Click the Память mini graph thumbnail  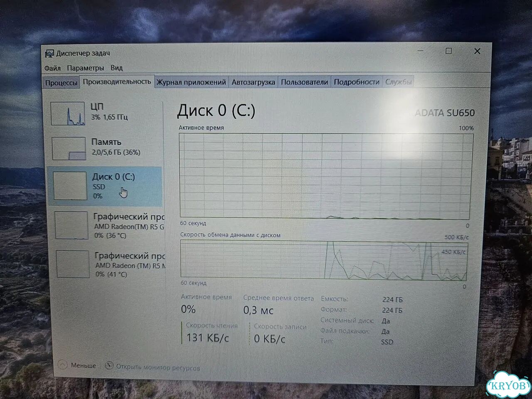coord(69,148)
